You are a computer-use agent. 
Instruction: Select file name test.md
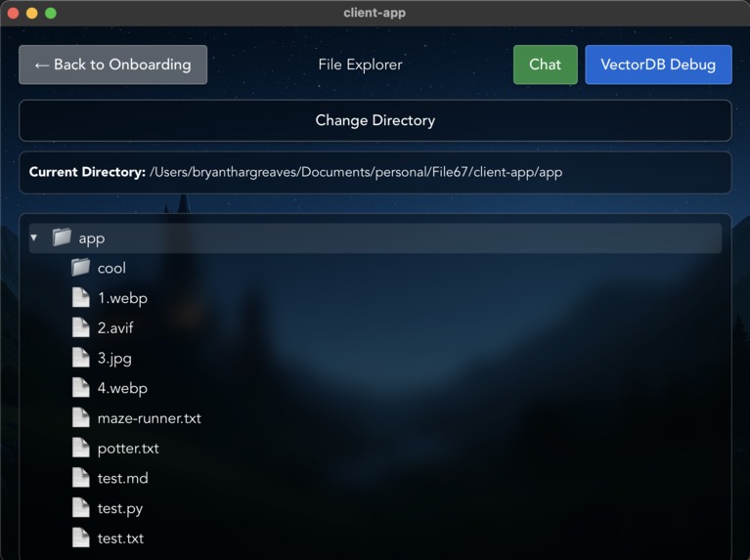click(x=123, y=478)
